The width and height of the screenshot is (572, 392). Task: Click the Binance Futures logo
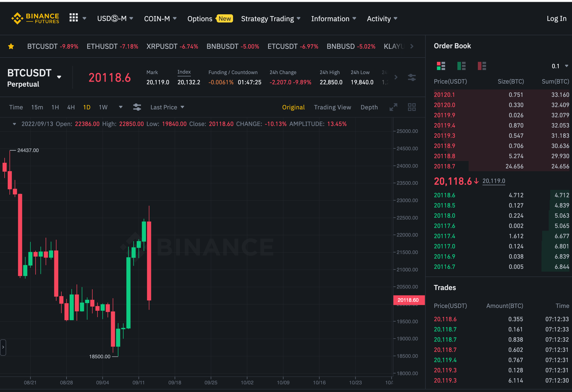35,18
